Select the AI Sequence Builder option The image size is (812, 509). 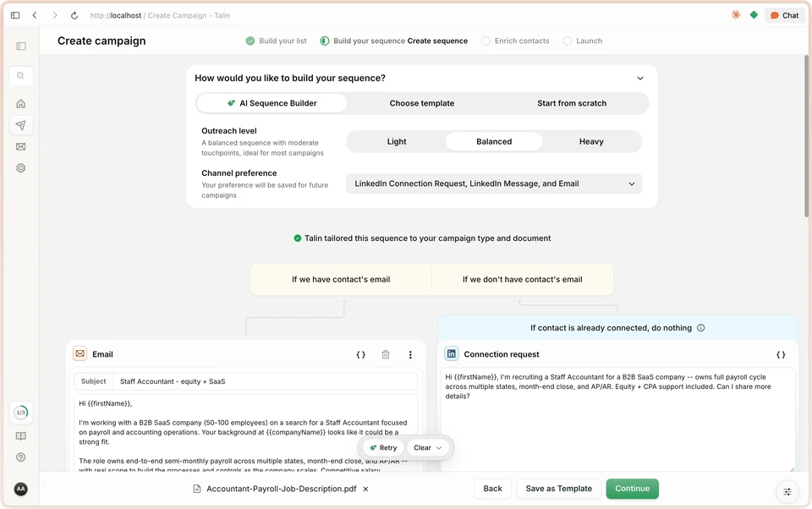point(272,103)
